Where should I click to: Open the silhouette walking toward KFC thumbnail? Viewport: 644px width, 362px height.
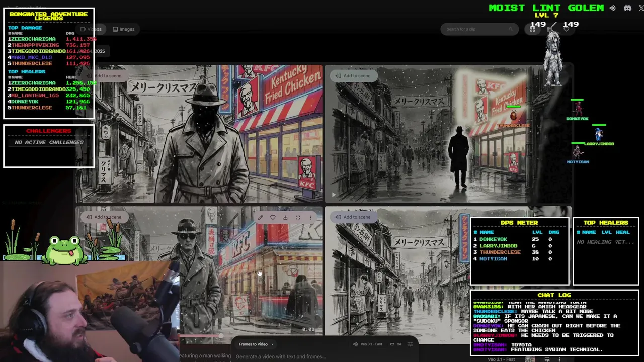448,134
